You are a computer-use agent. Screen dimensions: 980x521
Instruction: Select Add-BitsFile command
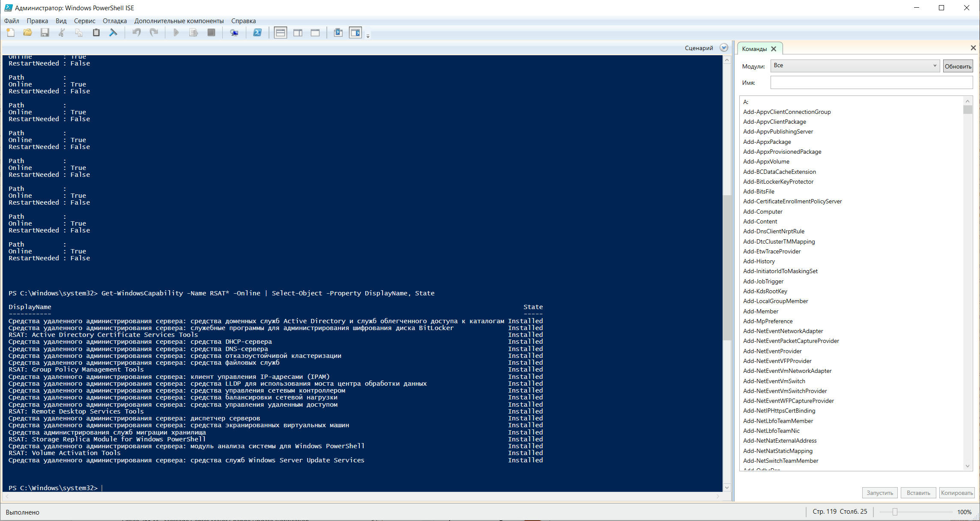pyautogui.click(x=759, y=191)
